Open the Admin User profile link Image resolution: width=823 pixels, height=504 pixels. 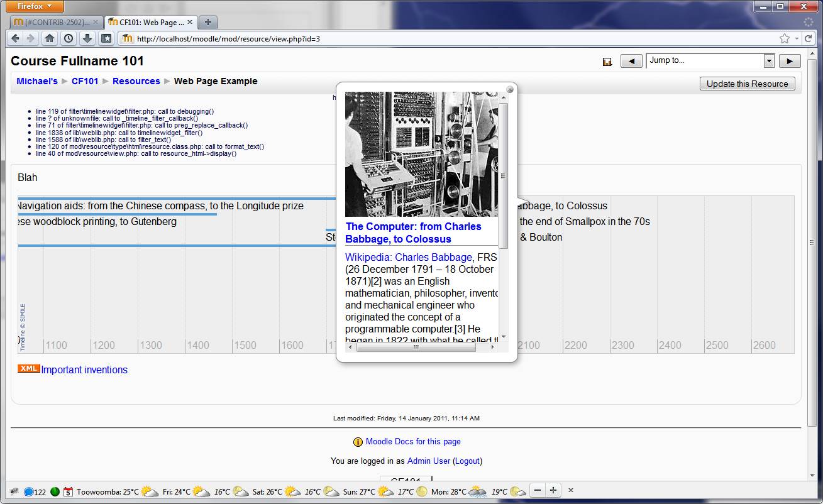point(429,461)
